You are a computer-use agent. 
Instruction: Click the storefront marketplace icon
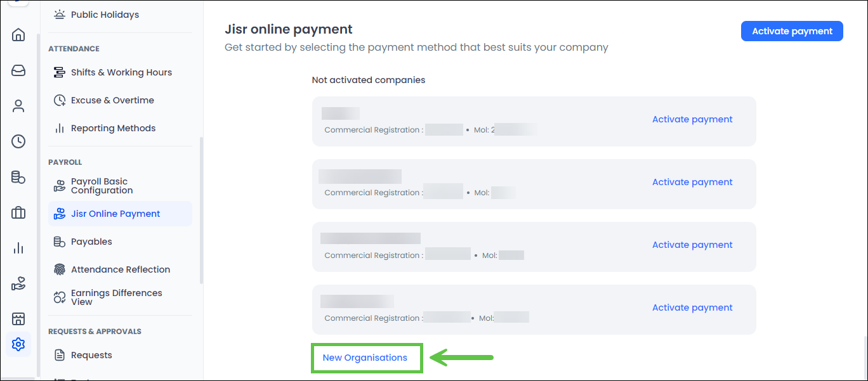click(18, 319)
